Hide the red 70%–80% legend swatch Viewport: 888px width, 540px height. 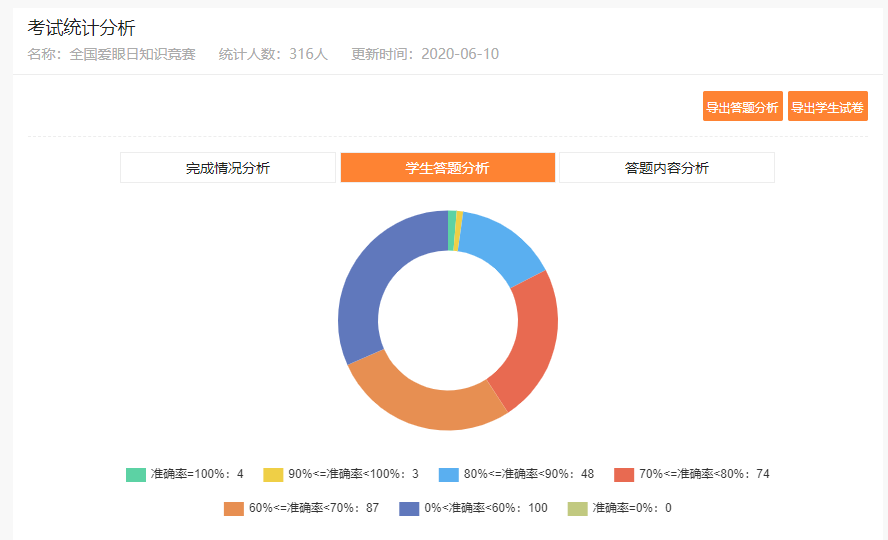(x=624, y=474)
